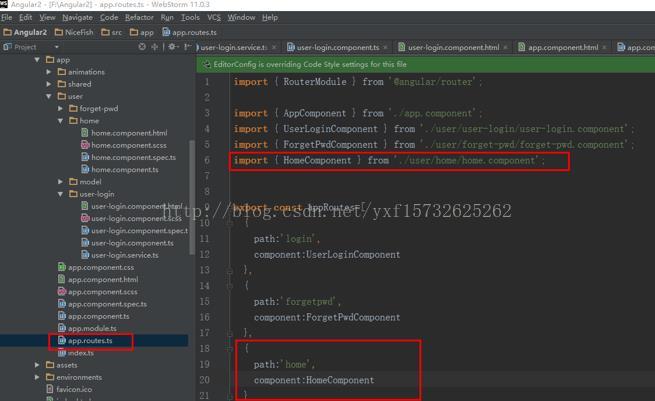Collapse the home folder
655x401 pixels.
tap(61, 121)
